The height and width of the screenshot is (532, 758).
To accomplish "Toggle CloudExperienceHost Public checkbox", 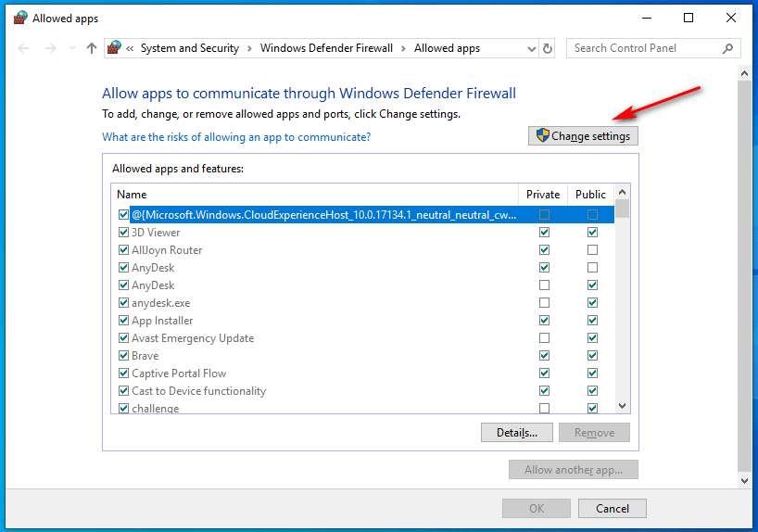I will (x=592, y=215).
